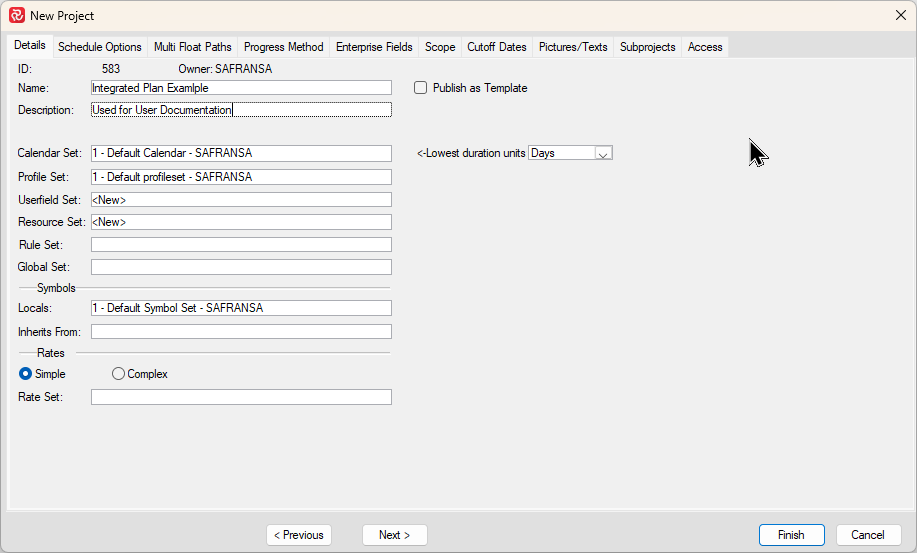
Task: Click in the project Name field
Action: point(240,88)
